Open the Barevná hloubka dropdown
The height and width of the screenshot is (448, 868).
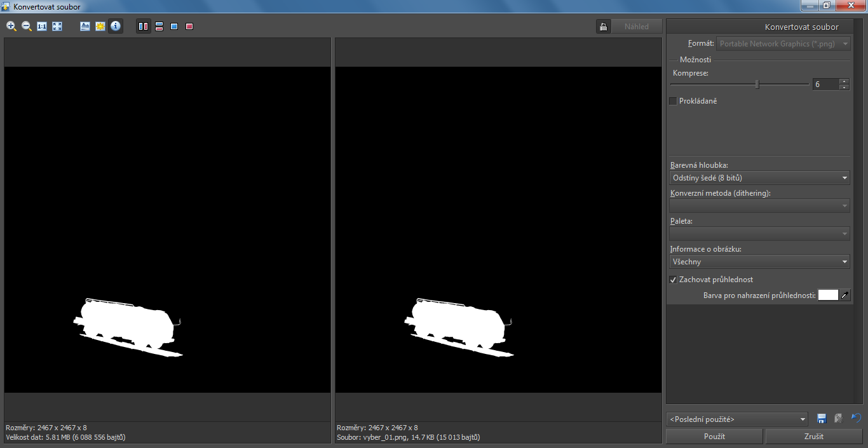pyautogui.click(x=760, y=178)
